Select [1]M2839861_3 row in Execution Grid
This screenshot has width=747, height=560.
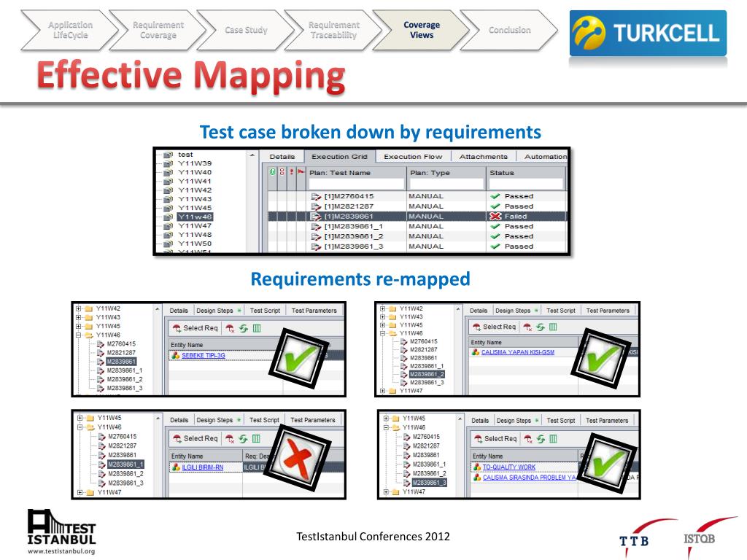point(417,246)
